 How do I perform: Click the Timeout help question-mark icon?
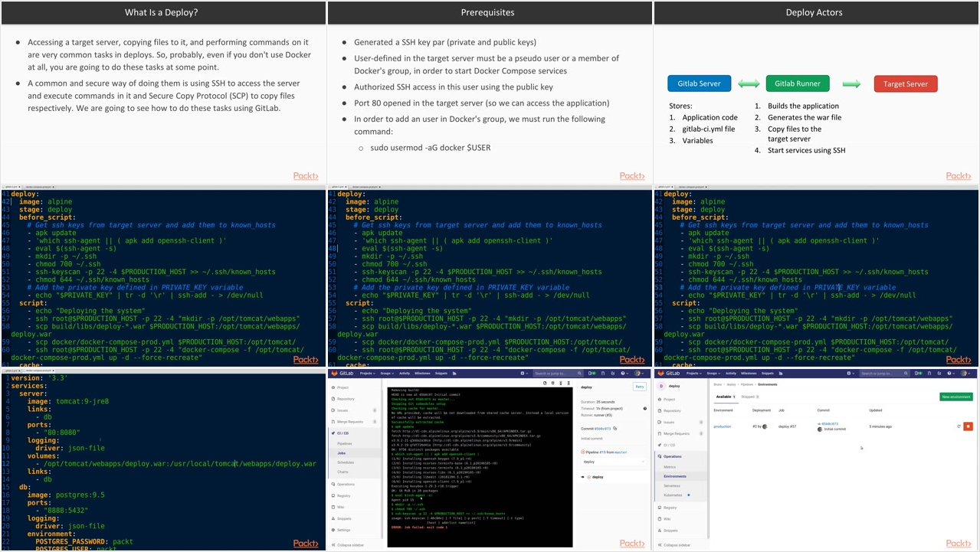pyautogui.click(x=645, y=408)
